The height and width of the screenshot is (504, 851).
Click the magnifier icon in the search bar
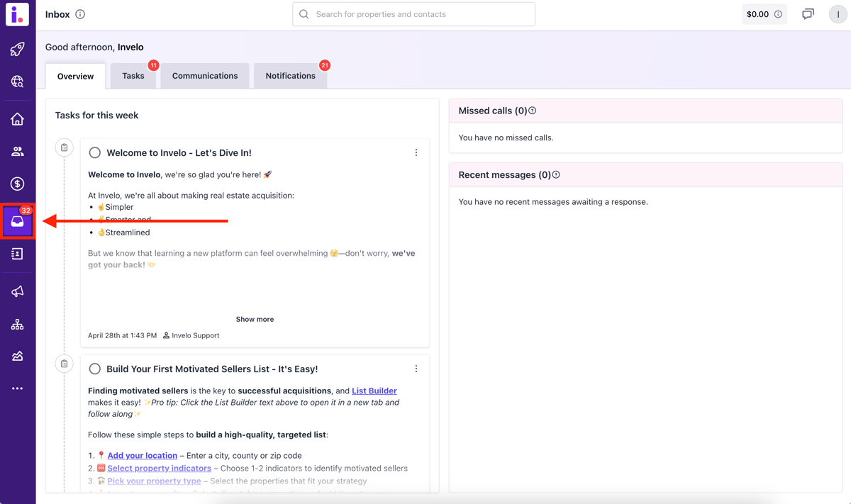(304, 14)
